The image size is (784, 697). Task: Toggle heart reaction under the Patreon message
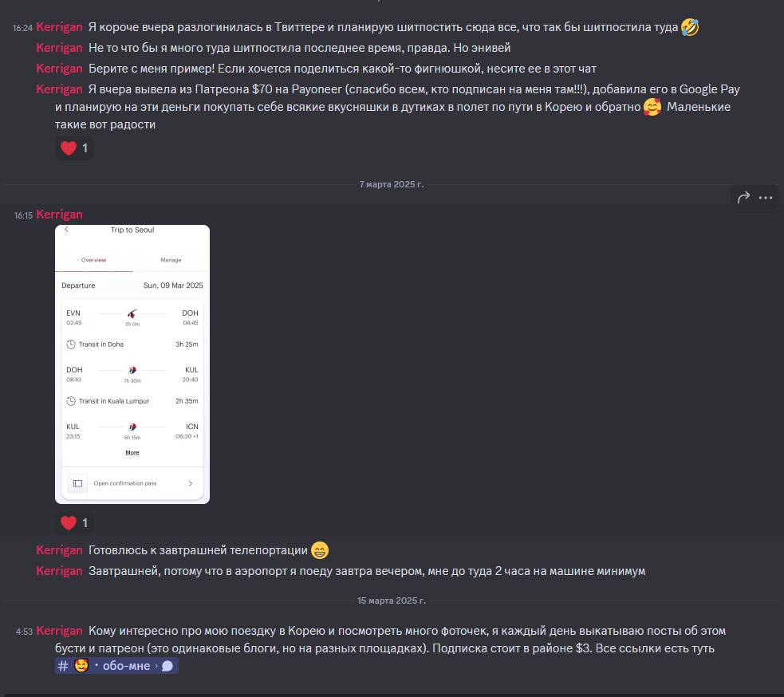pos(74,148)
